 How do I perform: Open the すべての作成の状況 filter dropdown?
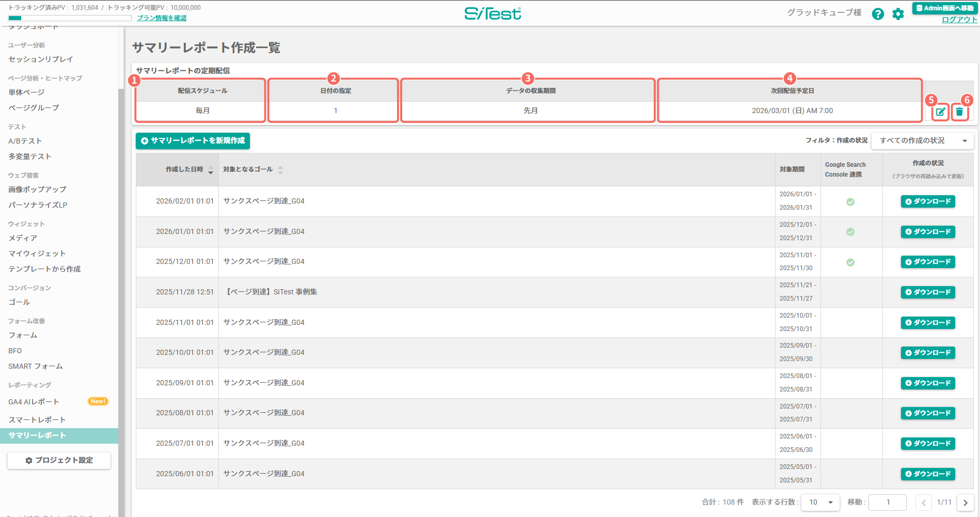pos(923,140)
